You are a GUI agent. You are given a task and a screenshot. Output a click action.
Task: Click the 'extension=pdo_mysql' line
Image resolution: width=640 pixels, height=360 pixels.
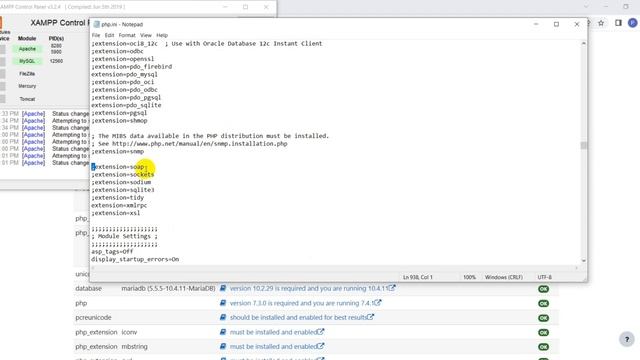coord(124,74)
